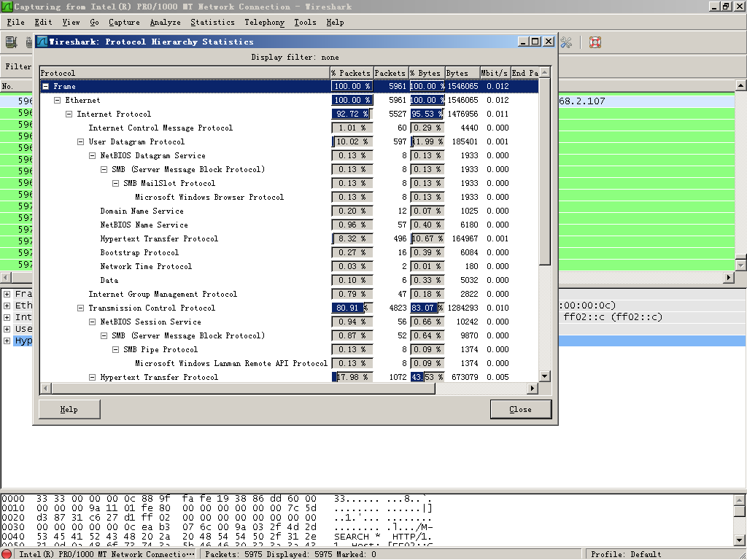Open the Statistics menu
747x560 pixels.
(x=212, y=23)
